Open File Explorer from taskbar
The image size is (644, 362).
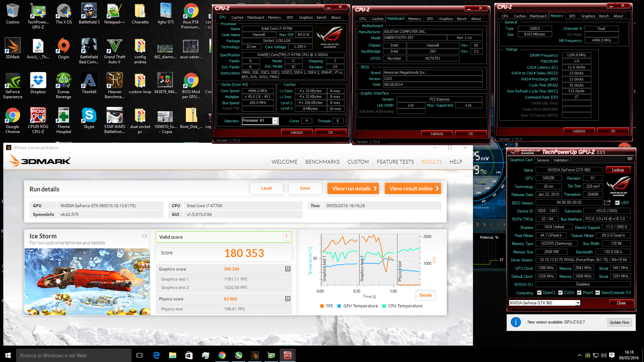(172, 355)
